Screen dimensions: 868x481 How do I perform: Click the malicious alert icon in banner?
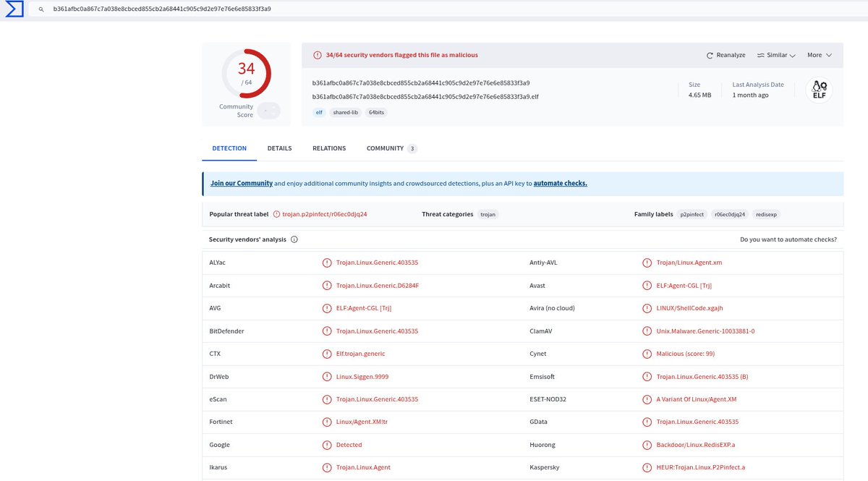coord(318,55)
